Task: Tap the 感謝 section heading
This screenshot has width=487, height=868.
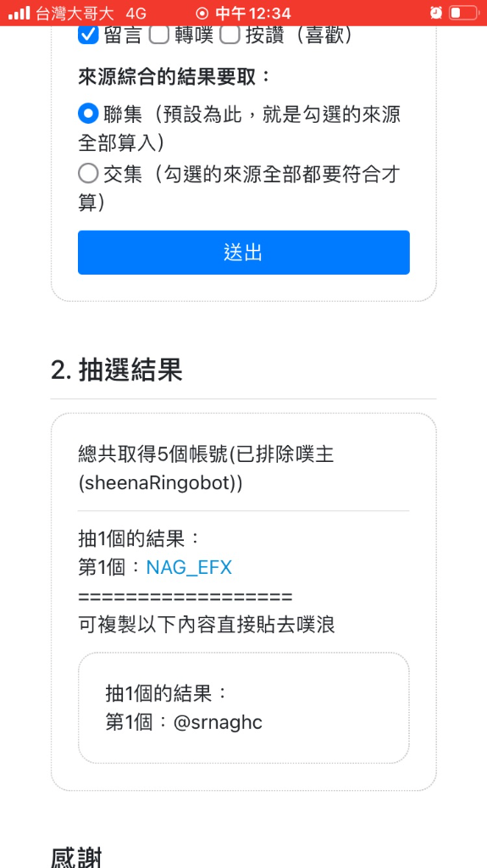Action: coord(76,857)
